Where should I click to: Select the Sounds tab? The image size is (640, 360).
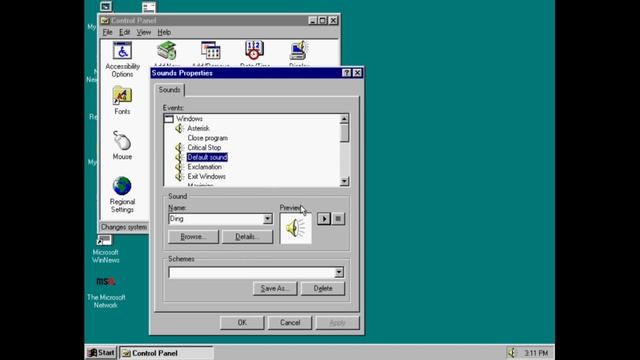[169, 90]
